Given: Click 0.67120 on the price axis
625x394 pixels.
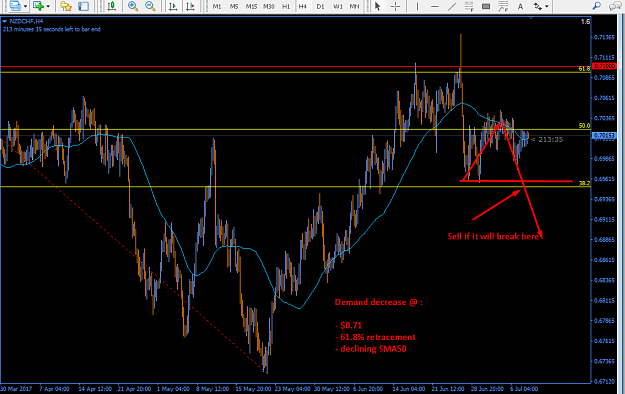Looking at the screenshot, I should tap(604, 382).
